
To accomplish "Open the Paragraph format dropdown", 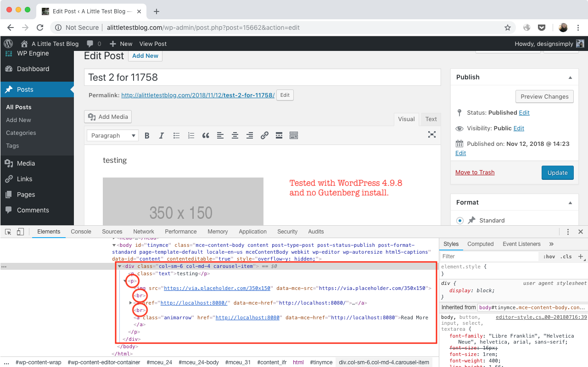I will point(112,135).
